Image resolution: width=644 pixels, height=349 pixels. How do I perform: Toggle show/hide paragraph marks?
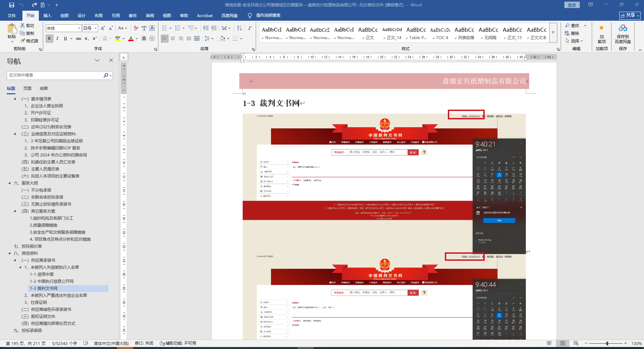pos(250,28)
